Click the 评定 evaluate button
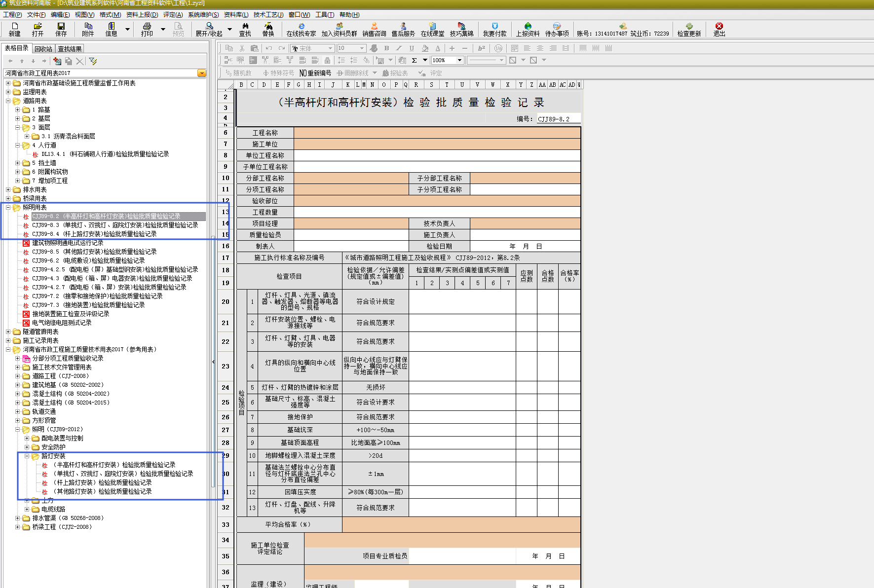Viewport: 874px width, 588px height. coord(430,73)
